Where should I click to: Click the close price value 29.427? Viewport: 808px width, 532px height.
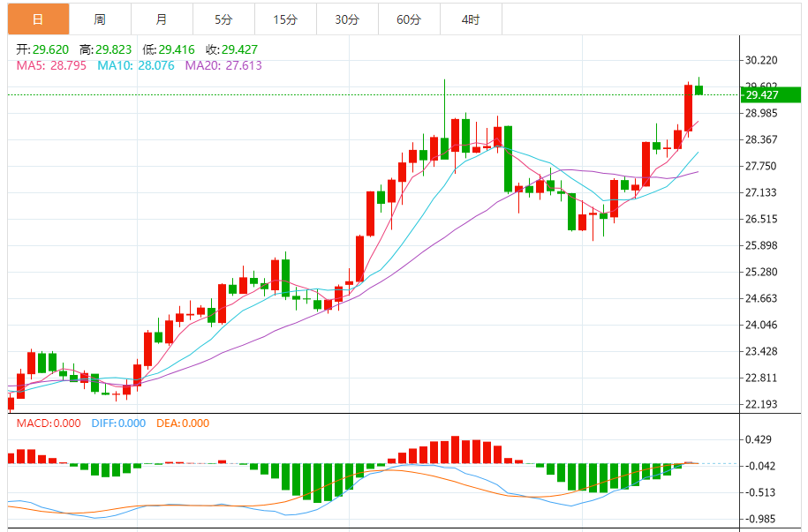tap(239, 50)
